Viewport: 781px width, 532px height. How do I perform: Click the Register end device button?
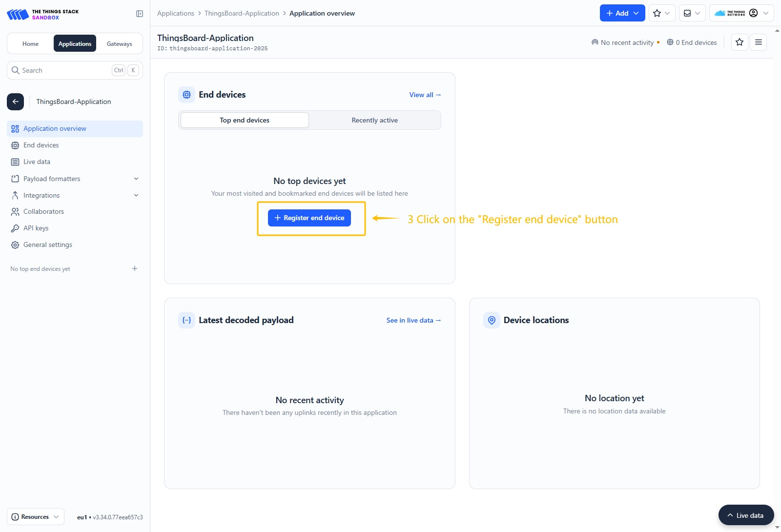click(x=309, y=218)
